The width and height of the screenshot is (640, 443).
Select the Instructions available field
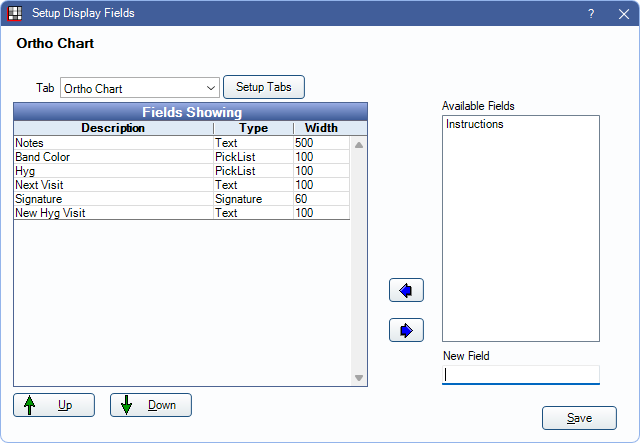click(x=475, y=125)
